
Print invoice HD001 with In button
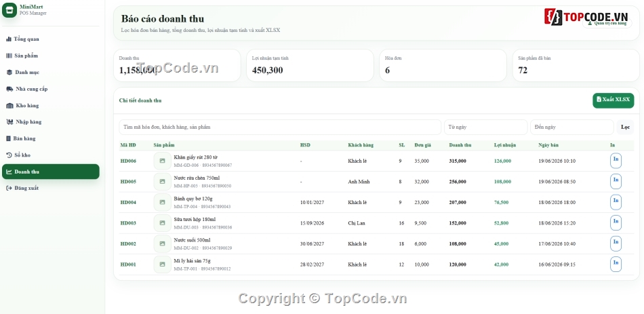click(x=616, y=264)
